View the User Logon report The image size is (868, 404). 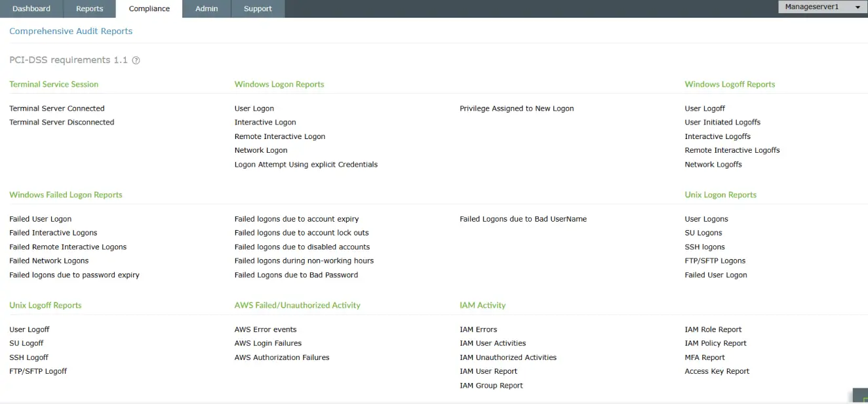point(254,108)
